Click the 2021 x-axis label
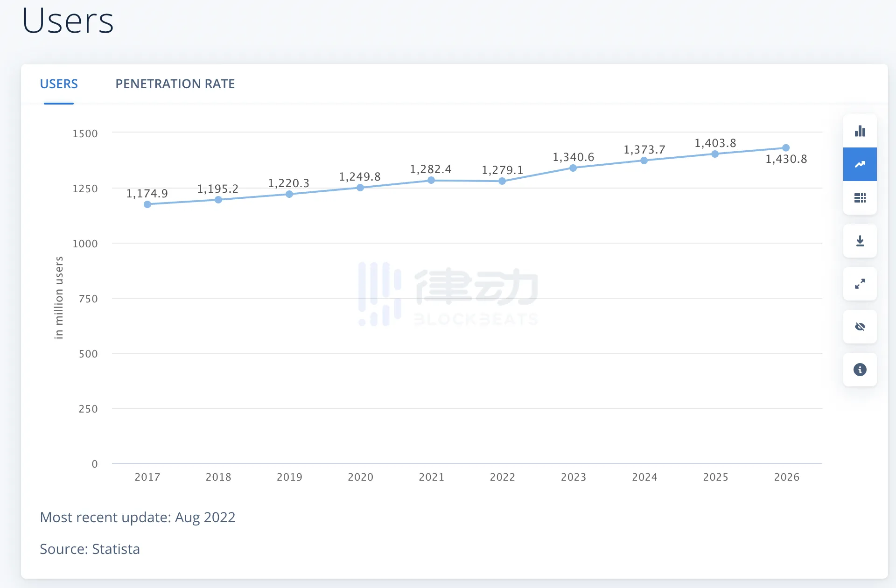Screen dimensions: 896x588 [x=432, y=477]
